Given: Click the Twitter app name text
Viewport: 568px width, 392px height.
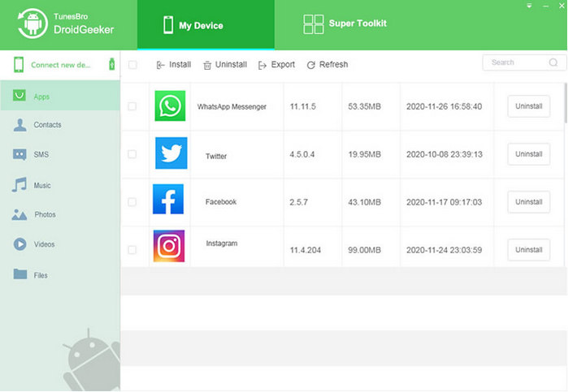Looking at the screenshot, I should pyautogui.click(x=216, y=156).
